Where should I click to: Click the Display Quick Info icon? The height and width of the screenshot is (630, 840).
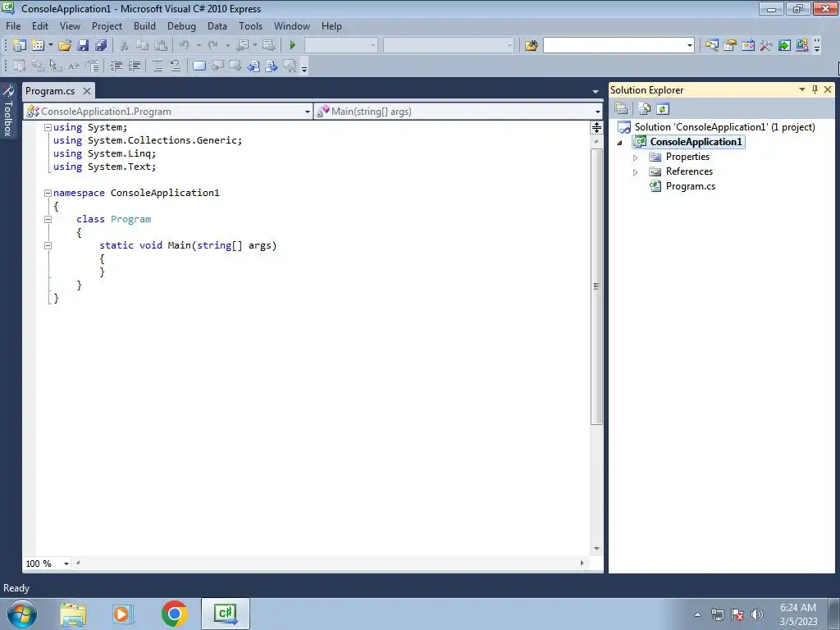click(56, 66)
